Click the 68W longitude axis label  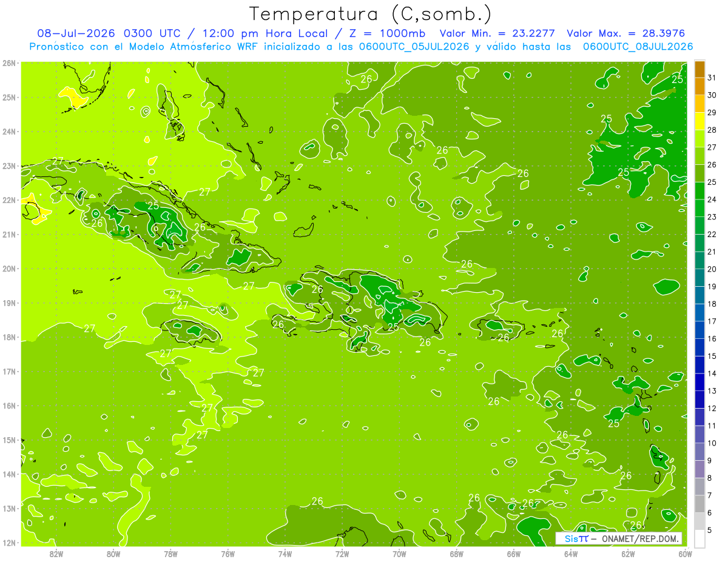pos(456,554)
